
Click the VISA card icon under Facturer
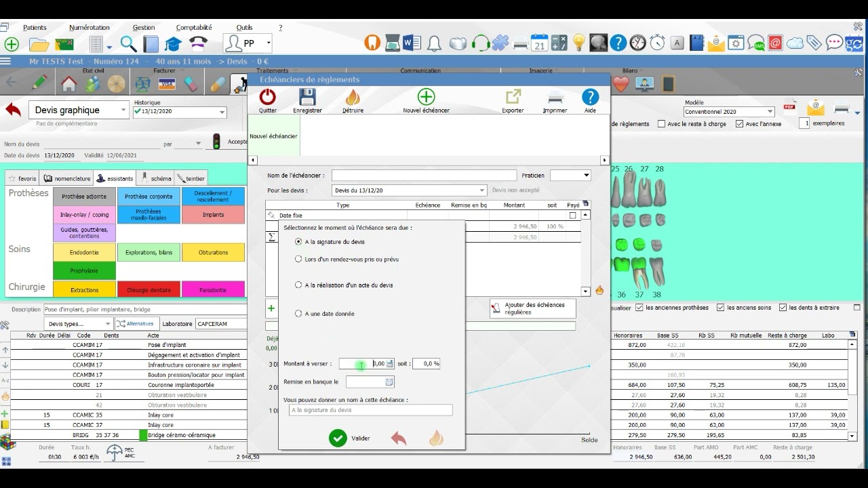(166, 85)
